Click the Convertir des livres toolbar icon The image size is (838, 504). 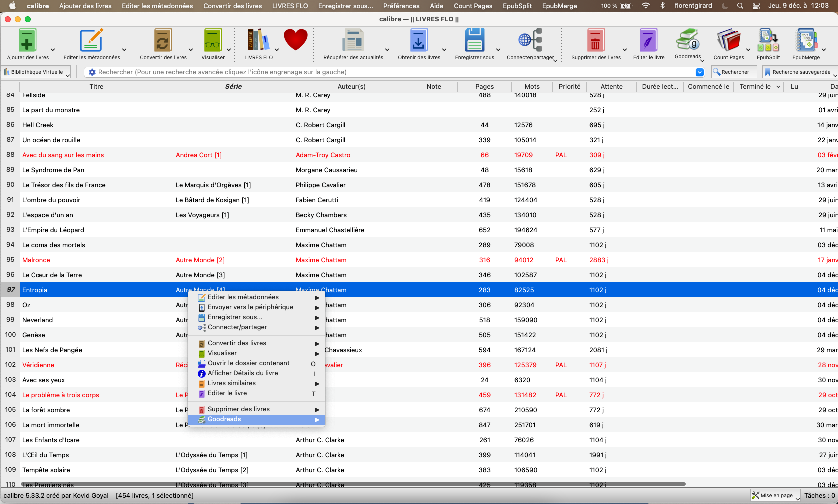(x=163, y=40)
